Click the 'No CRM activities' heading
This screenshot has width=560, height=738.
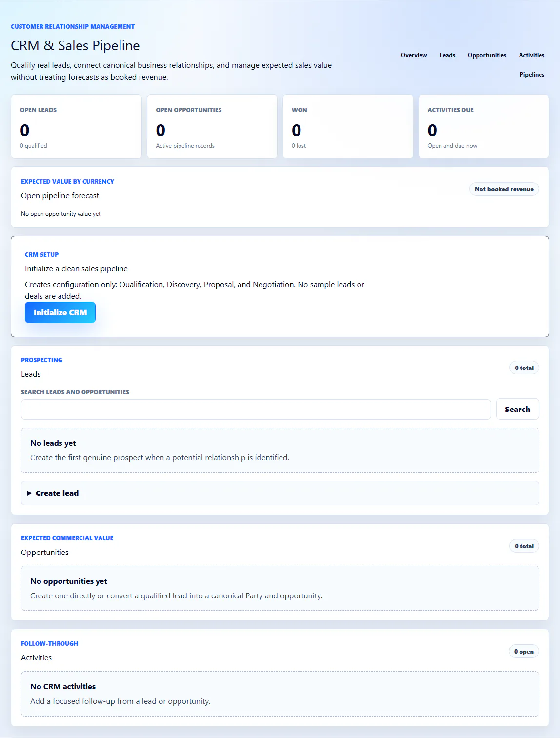(x=63, y=687)
